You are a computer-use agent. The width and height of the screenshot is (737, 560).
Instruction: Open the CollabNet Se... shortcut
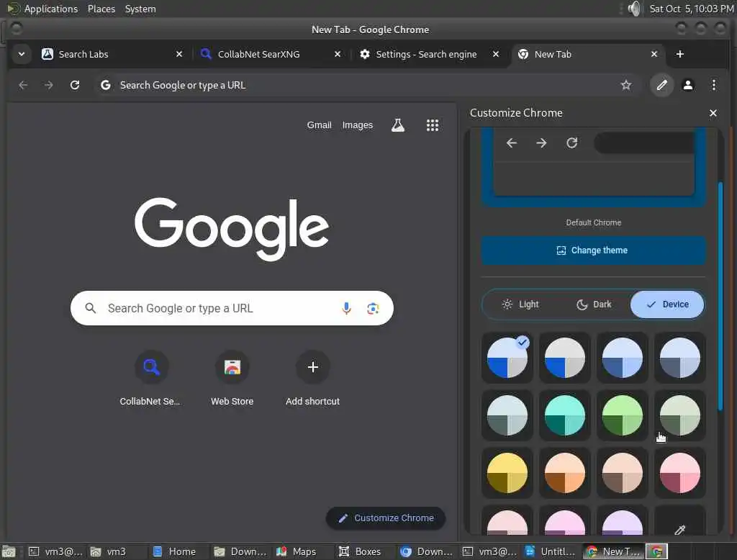point(150,379)
